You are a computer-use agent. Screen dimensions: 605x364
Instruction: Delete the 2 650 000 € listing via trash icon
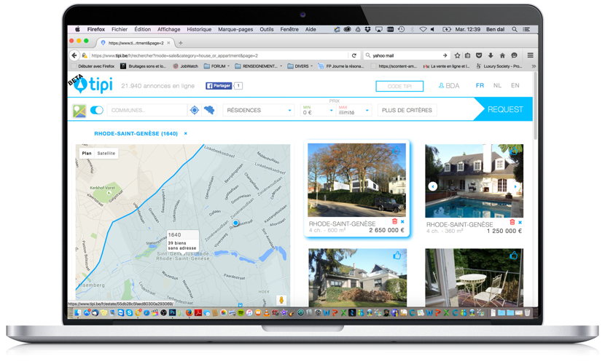394,221
